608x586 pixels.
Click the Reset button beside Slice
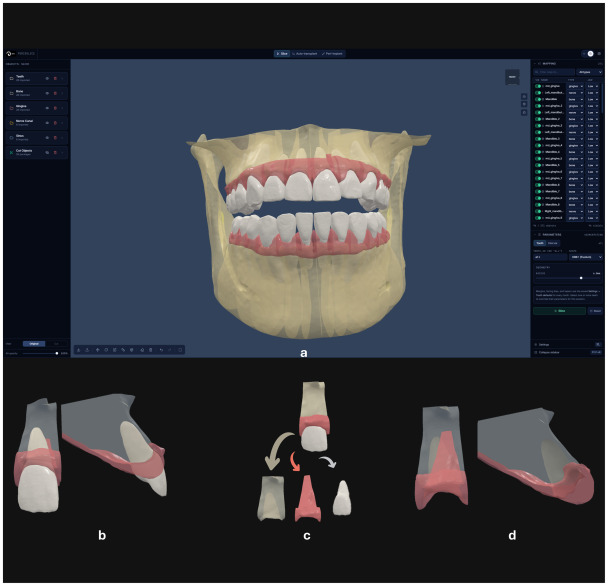point(596,311)
